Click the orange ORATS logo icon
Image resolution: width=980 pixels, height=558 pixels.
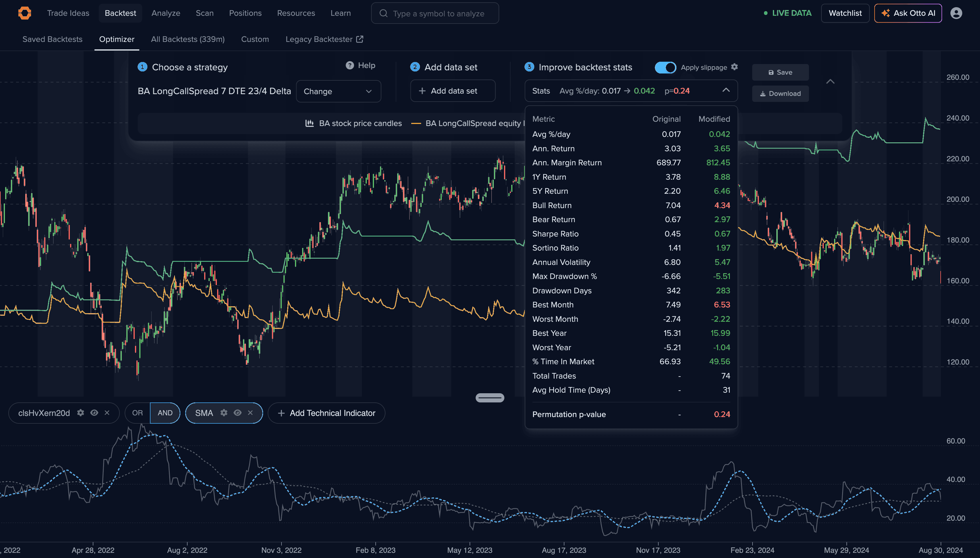coord(24,13)
